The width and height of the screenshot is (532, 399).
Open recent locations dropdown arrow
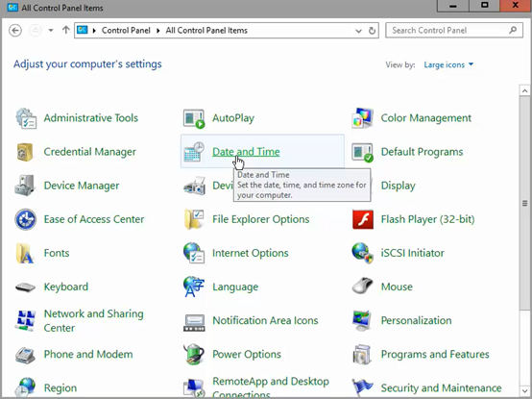click(51, 30)
